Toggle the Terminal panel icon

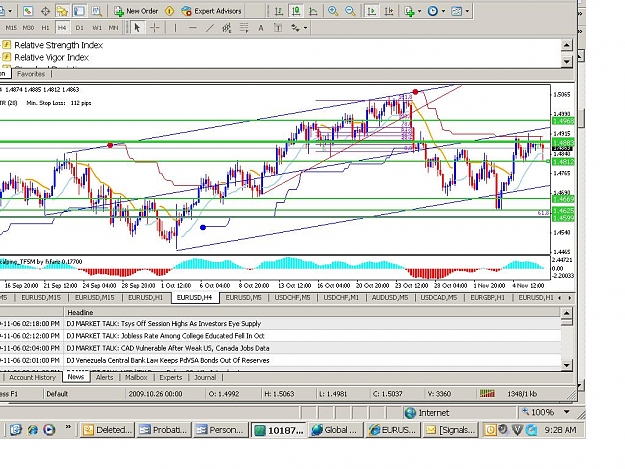tap(79, 11)
